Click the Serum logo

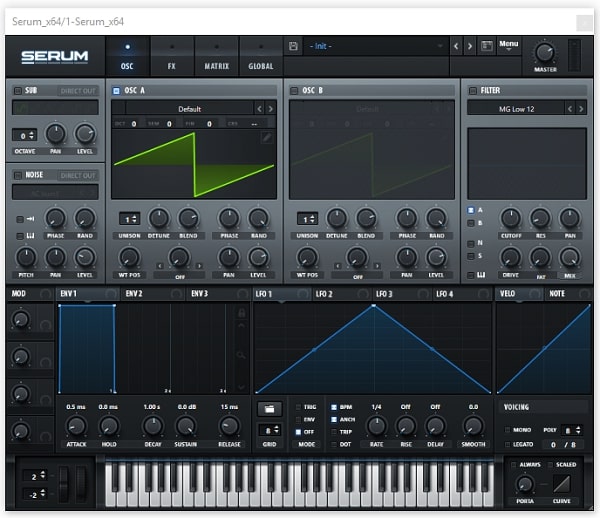(x=55, y=57)
